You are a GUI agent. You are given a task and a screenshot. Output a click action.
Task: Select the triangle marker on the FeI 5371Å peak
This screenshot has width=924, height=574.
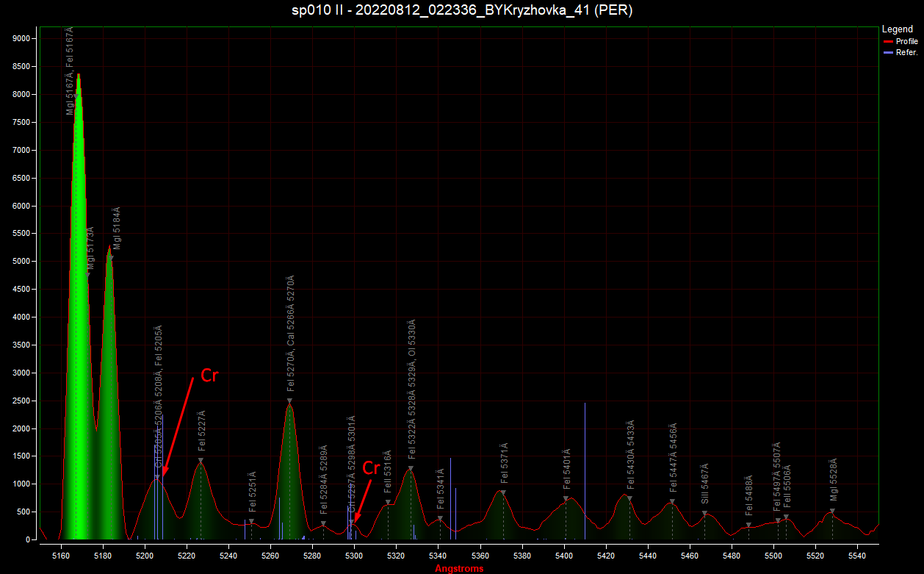503,493
